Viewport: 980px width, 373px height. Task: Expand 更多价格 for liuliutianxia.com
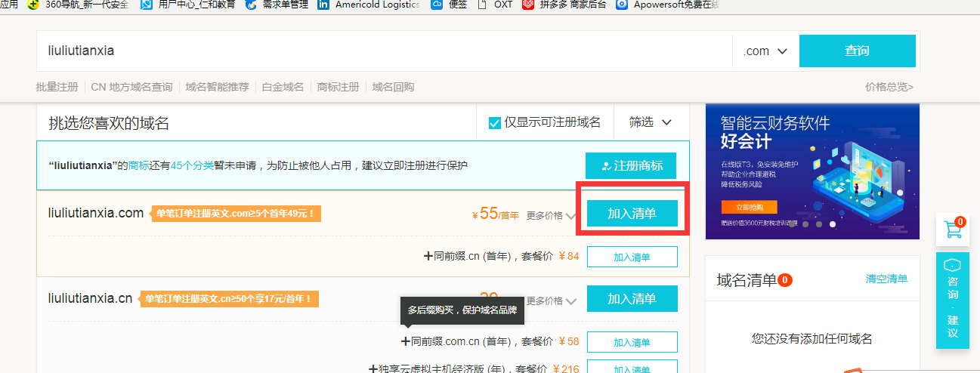tap(552, 215)
